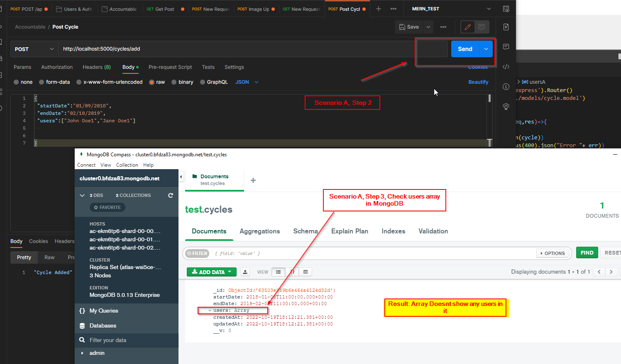This screenshot has height=364, width=621.
Task: Open the Connect menu in Compass
Action: click(86, 165)
